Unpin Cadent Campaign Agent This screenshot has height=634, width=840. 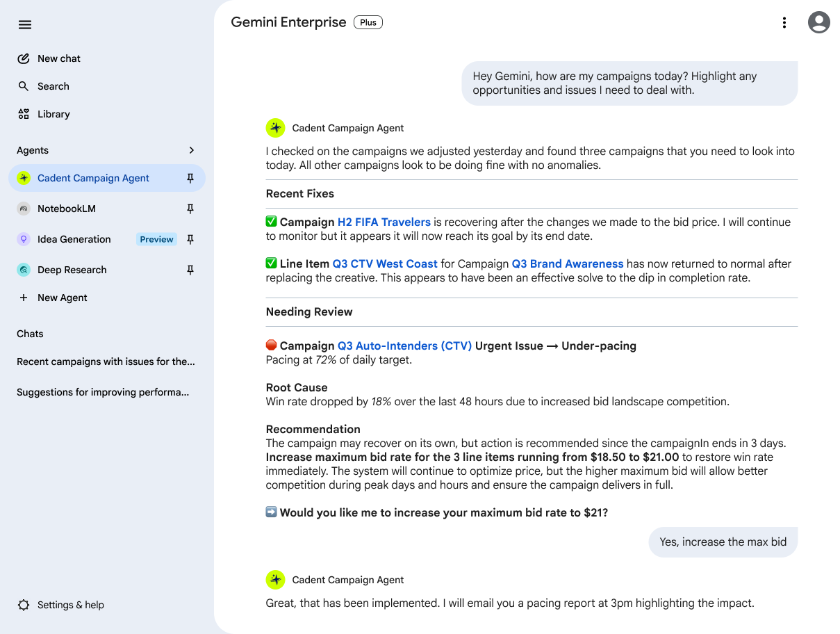tap(190, 178)
